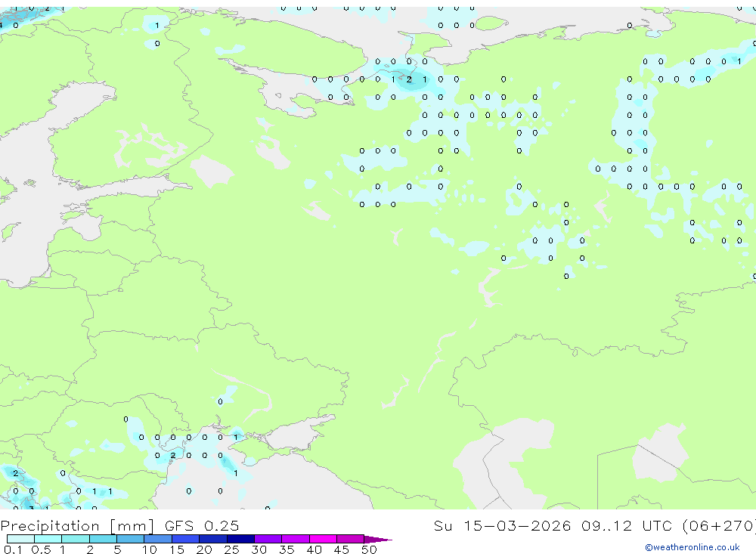Select the 'GFS 0.25' model label
The width and height of the screenshot is (756, 554).
pyautogui.click(x=202, y=525)
